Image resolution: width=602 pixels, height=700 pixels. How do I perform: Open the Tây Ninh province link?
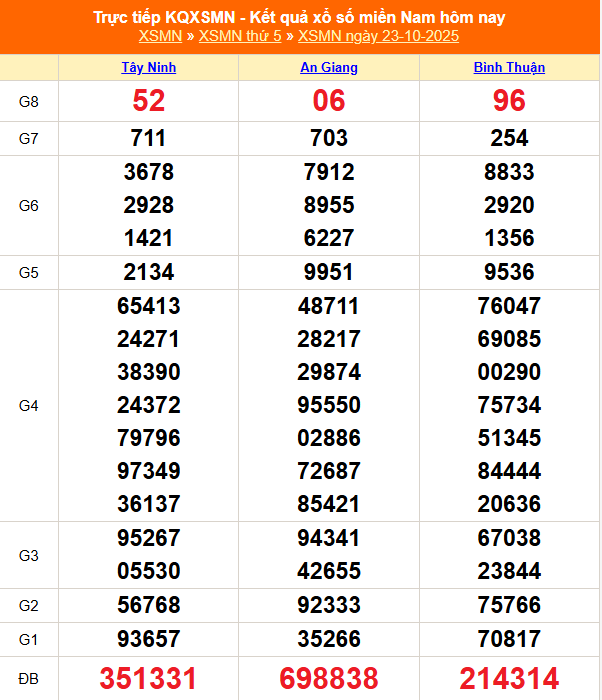pos(149,68)
